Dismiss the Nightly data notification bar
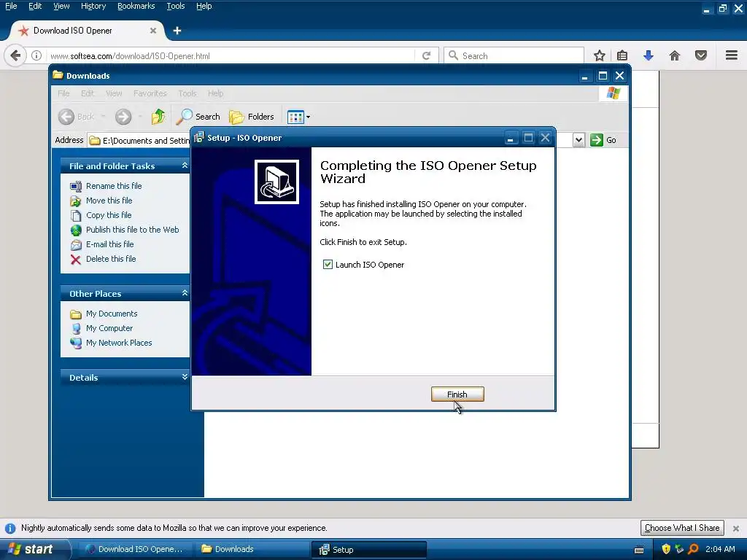 pyautogui.click(x=736, y=528)
